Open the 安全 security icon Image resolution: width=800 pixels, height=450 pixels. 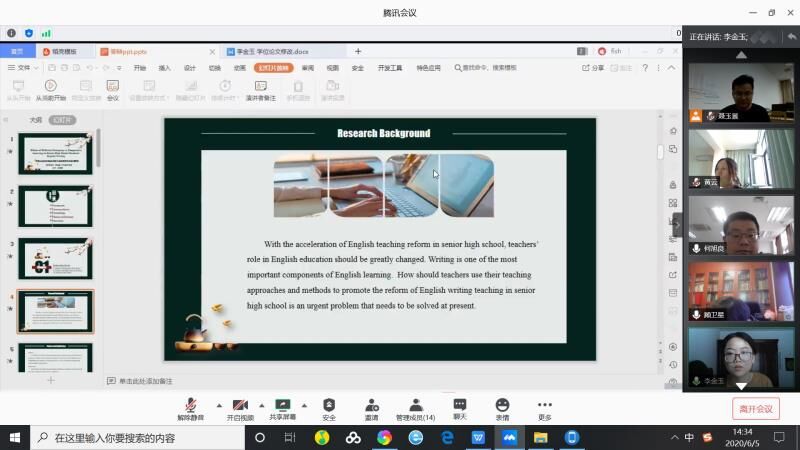click(329, 407)
